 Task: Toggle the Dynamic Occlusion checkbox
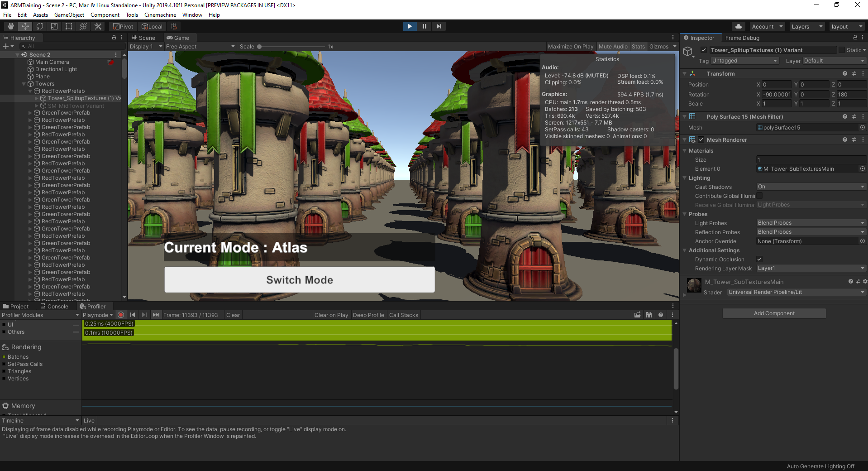tap(759, 259)
